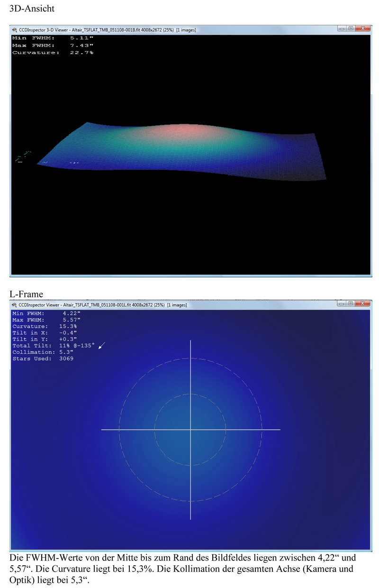This screenshot has height=588, width=379.
Task: Minimize the CCDInspector 3-D Viewer window
Action: (x=342, y=29)
